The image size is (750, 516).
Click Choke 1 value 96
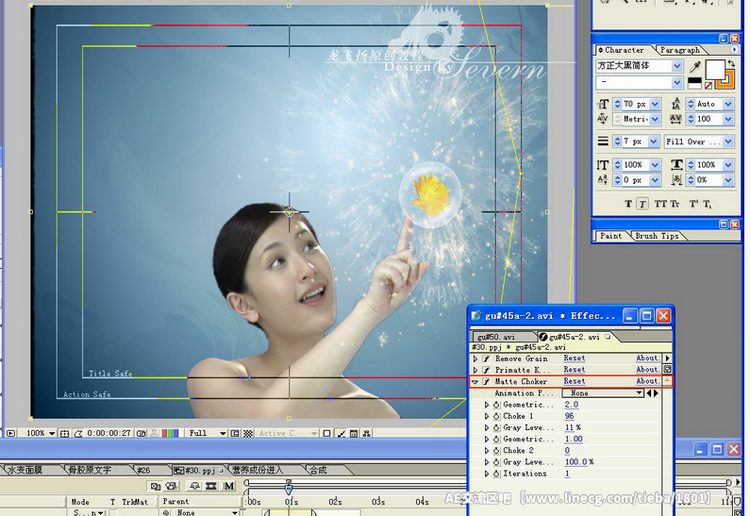click(x=569, y=416)
